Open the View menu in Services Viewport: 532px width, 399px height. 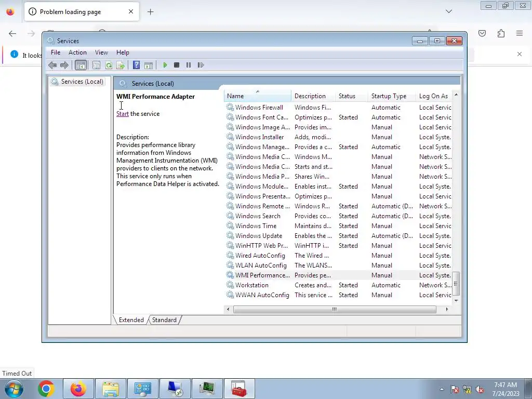click(x=101, y=52)
